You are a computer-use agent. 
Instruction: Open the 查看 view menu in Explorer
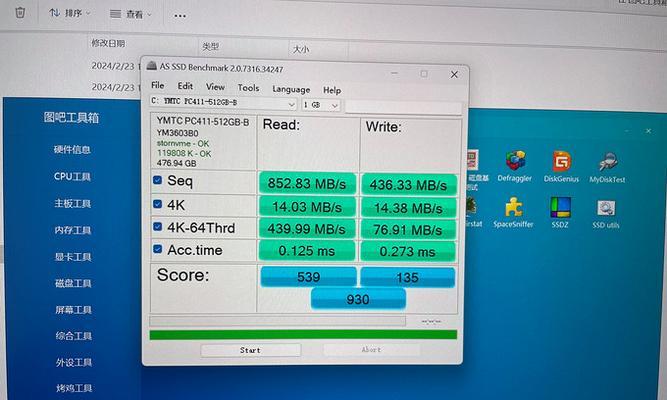tap(131, 14)
